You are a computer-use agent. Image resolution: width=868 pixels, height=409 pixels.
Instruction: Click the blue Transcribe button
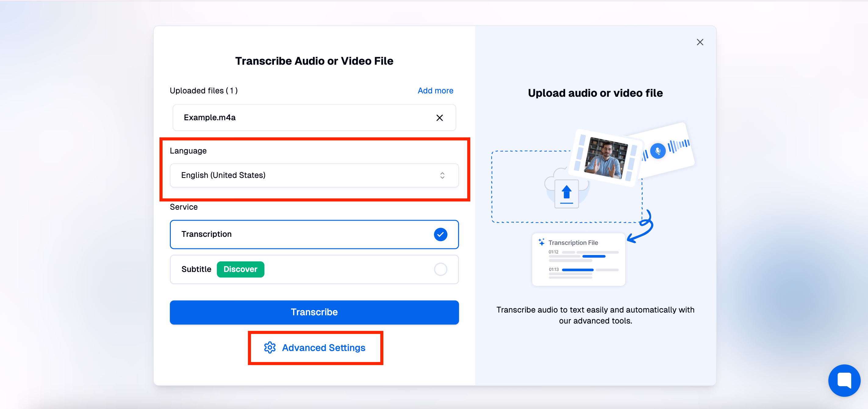[x=314, y=312]
